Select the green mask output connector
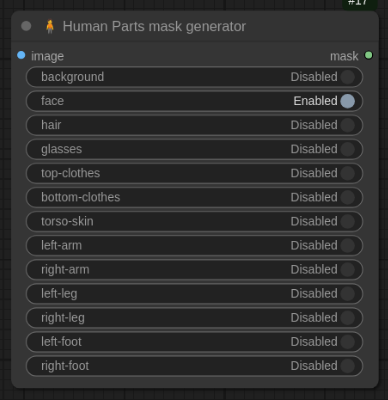 pyautogui.click(x=368, y=55)
